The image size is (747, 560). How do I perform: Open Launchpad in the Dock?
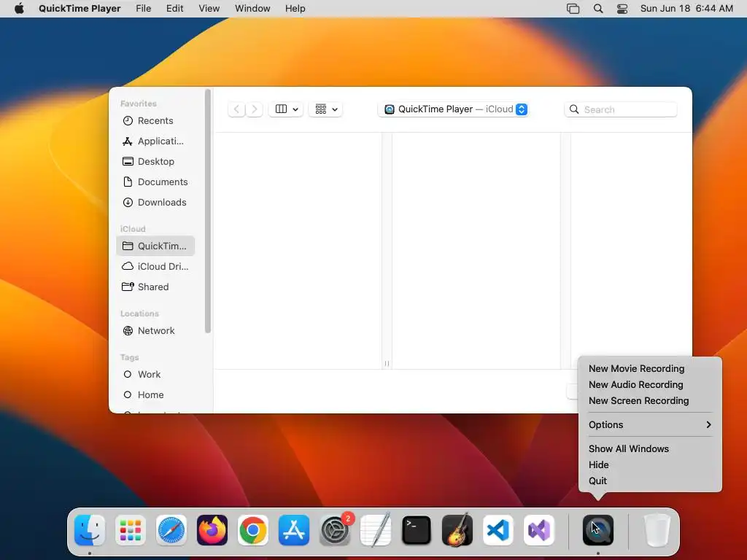point(131,530)
